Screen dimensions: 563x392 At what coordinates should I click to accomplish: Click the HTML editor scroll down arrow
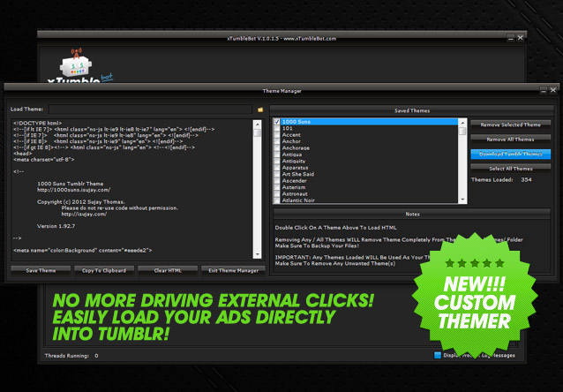point(257,254)
